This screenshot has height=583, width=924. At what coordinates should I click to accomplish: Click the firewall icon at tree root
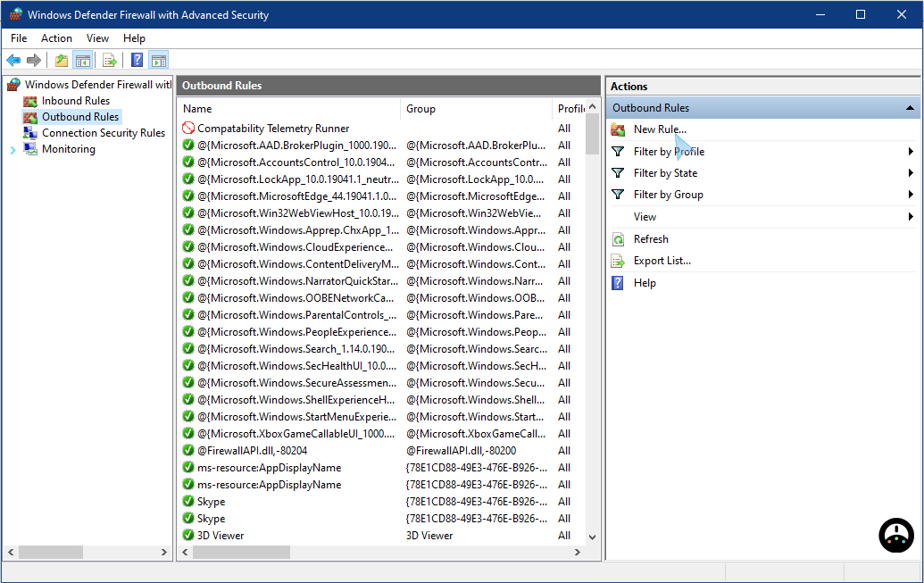point(14,85)
